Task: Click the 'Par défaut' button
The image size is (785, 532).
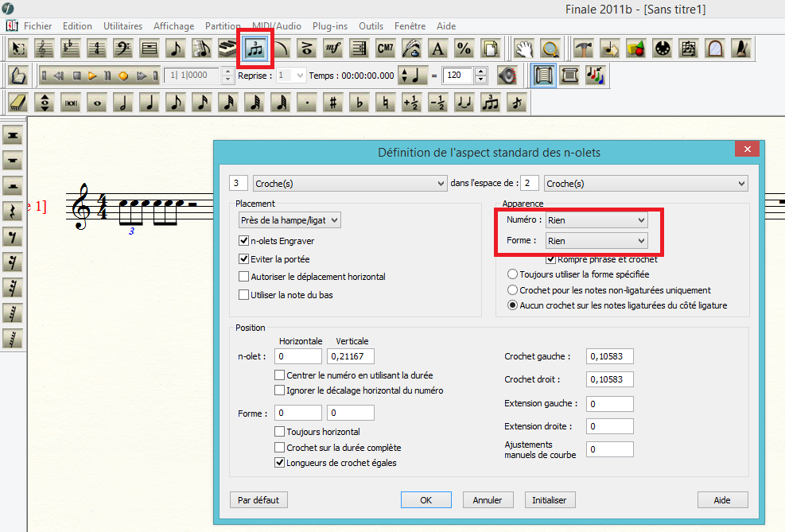Action: [x=258, y=500]
